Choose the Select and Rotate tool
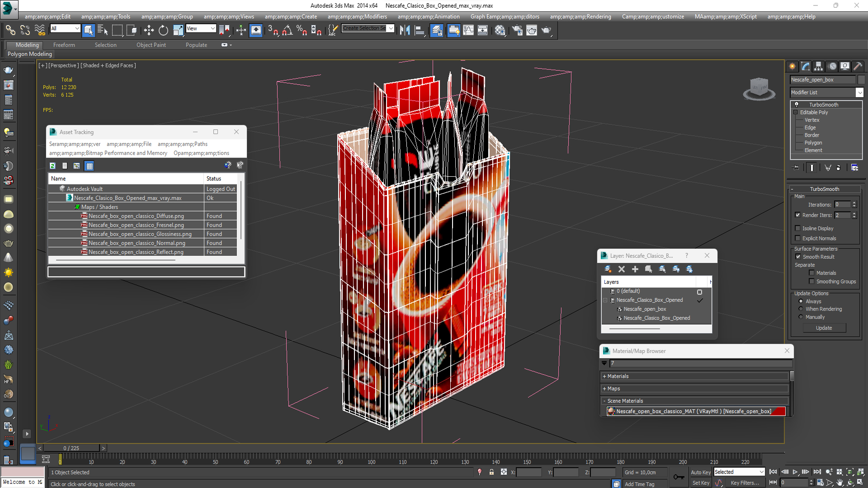This screenshot has width=868, height=488. (163, 30)
